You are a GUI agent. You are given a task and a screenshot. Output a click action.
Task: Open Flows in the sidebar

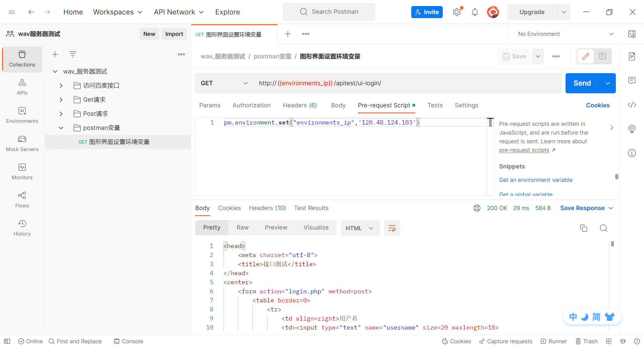click(x=22, y=200)
